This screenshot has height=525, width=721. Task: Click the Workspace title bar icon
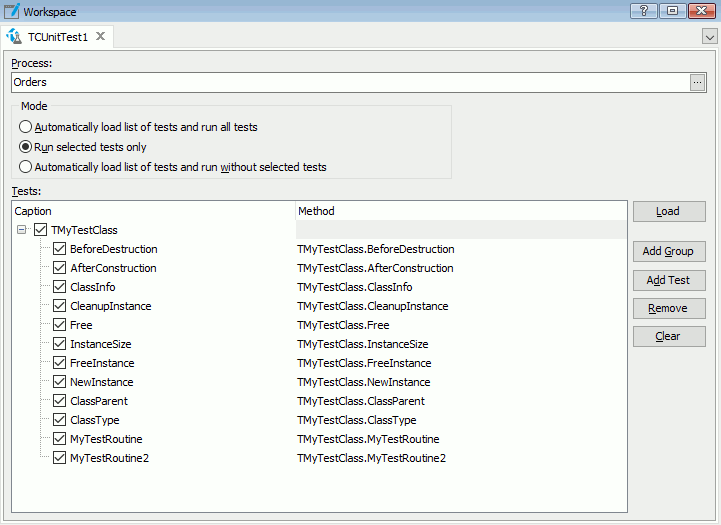pos(11,11)
